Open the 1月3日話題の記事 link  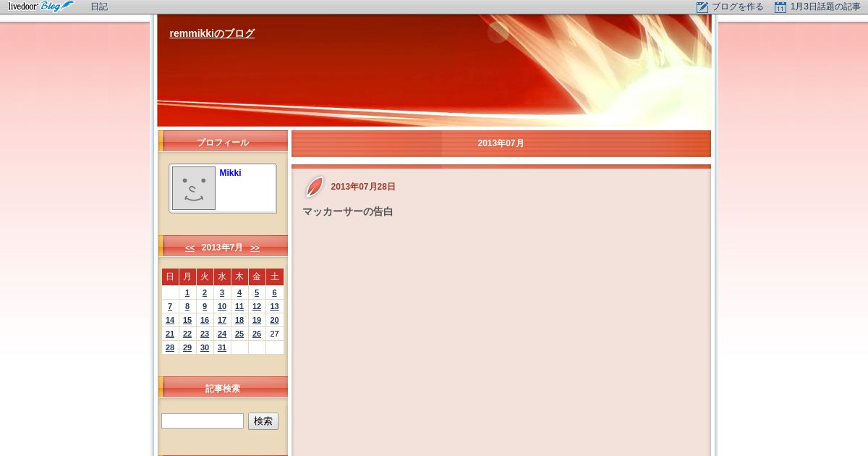click(825, 7)
